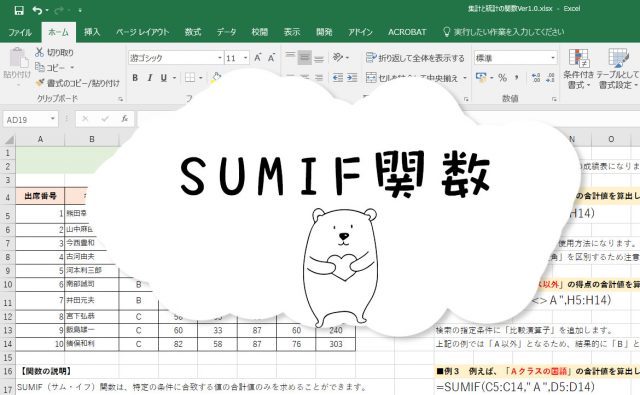Open the ACROBAT ribbon tab
This screenshot has height=395, width=640.
coord(407,32)
